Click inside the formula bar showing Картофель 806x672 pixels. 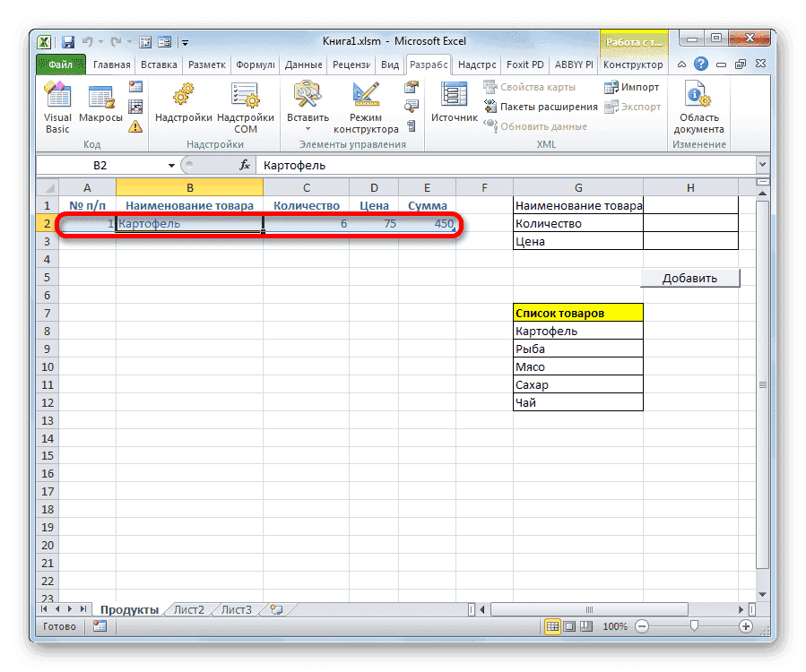pos(359,165)
